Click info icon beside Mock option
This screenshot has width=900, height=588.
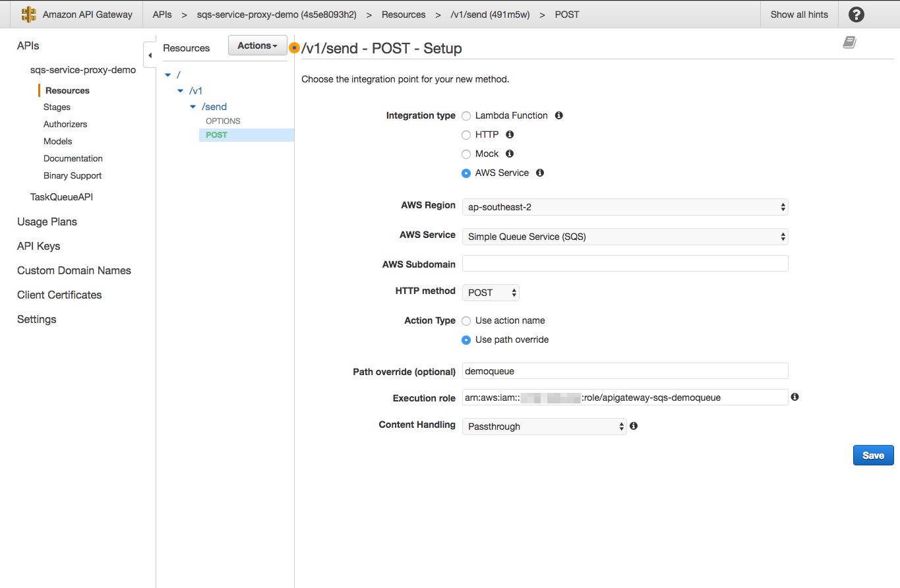click(x=510, y=154)
